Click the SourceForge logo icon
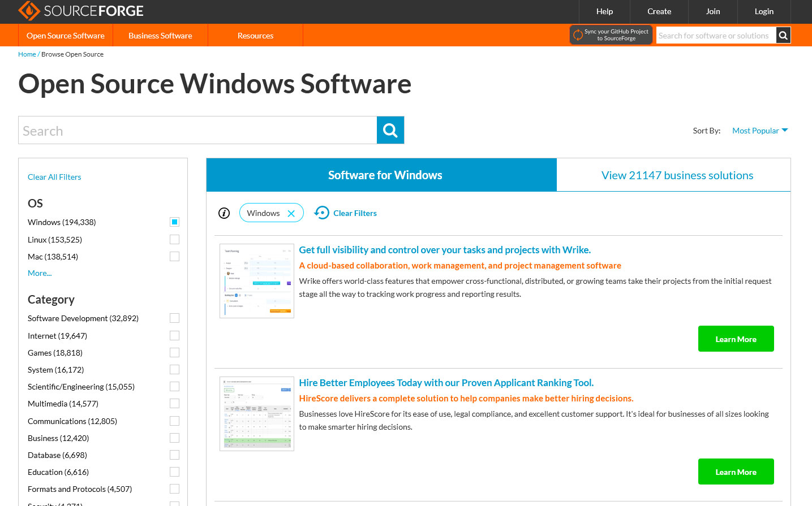 coord(29,11)
